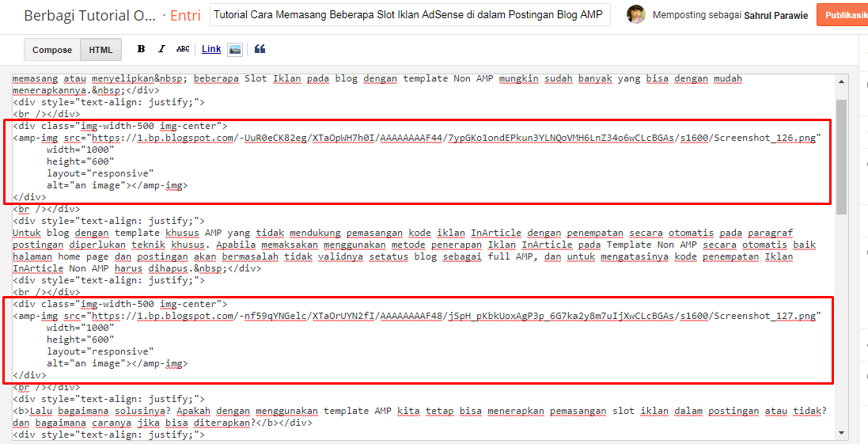Toggle strikethrough with the ABC icon

tap(183, 49)
